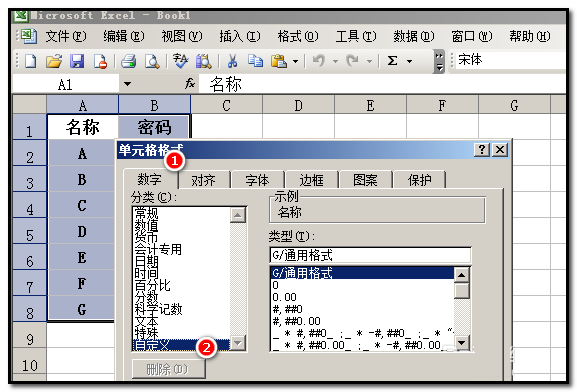Switch to the 数字 tab
The width and height of the screenshot is (577, 392).
tap(150, 180)
